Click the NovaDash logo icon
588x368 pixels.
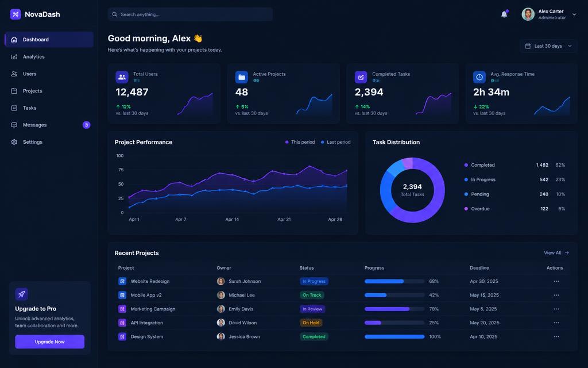16,14
